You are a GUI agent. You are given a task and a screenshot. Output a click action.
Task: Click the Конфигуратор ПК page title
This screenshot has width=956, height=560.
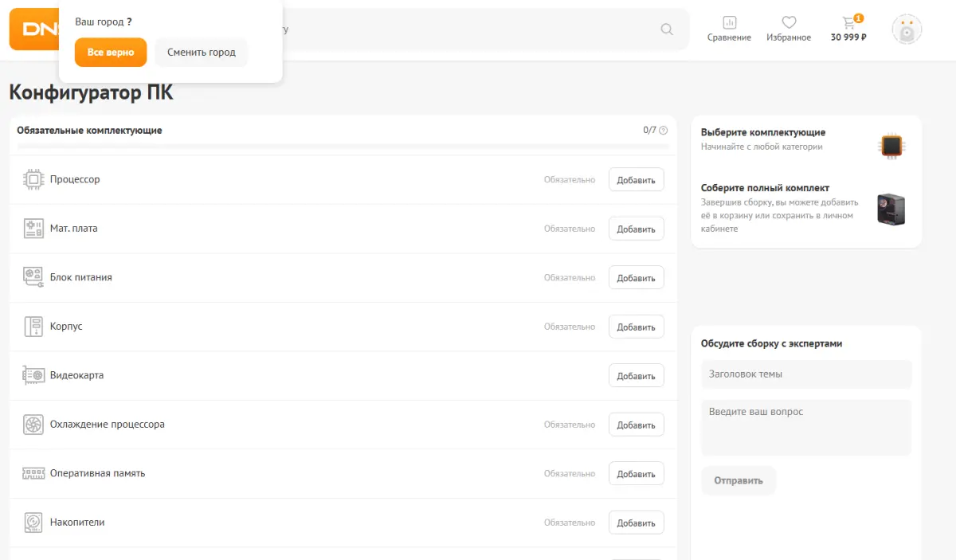91,93
